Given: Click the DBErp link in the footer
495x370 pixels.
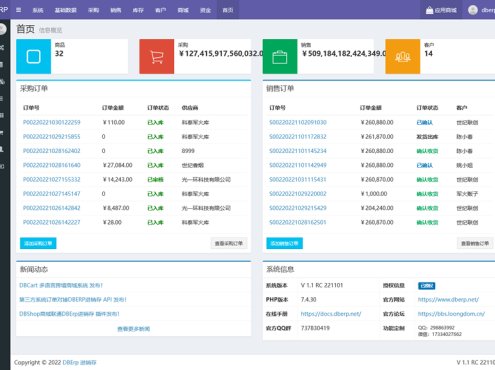Looking at the screenshot, I should (x=79, y=363).
